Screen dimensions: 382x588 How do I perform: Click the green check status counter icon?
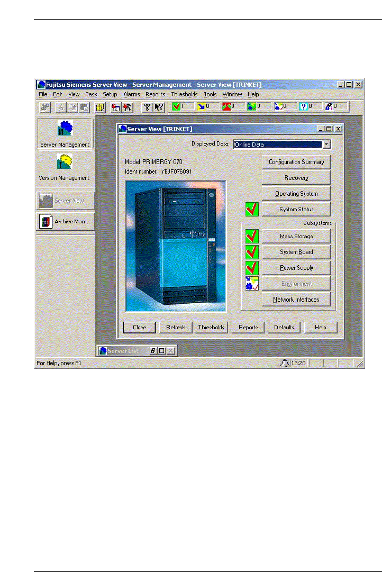(x=177, y=106)
